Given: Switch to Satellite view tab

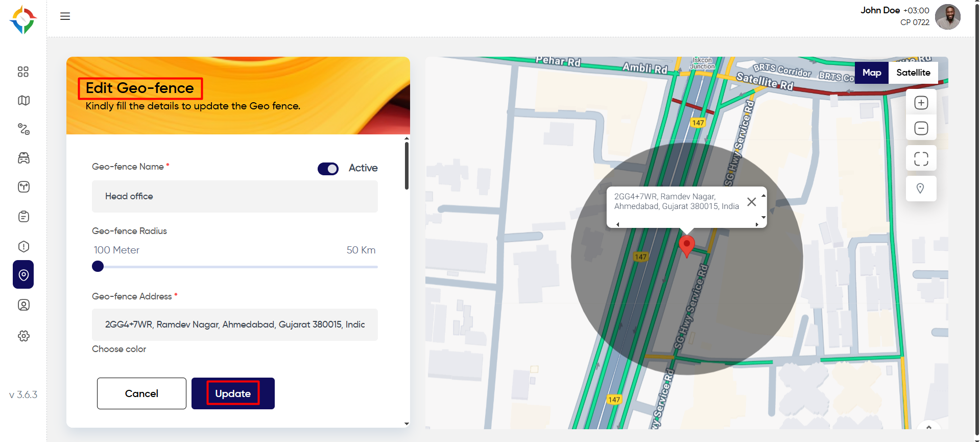Looking at the screenshot, I should pos(913,73).
